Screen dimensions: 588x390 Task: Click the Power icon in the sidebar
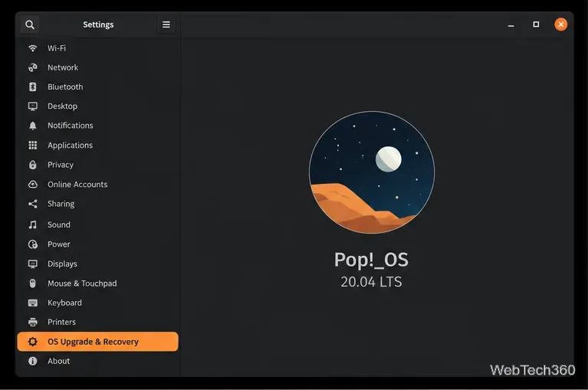point(33,244)
